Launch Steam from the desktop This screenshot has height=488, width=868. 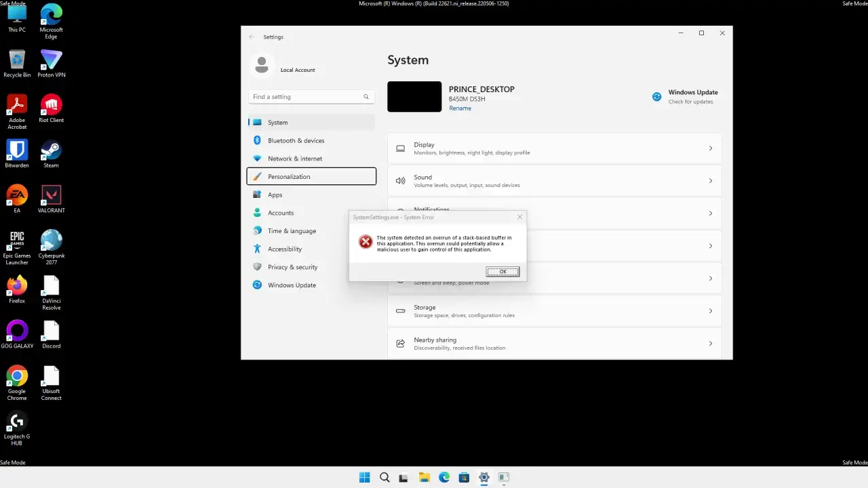pyautogui.click(x=51, y=149)
